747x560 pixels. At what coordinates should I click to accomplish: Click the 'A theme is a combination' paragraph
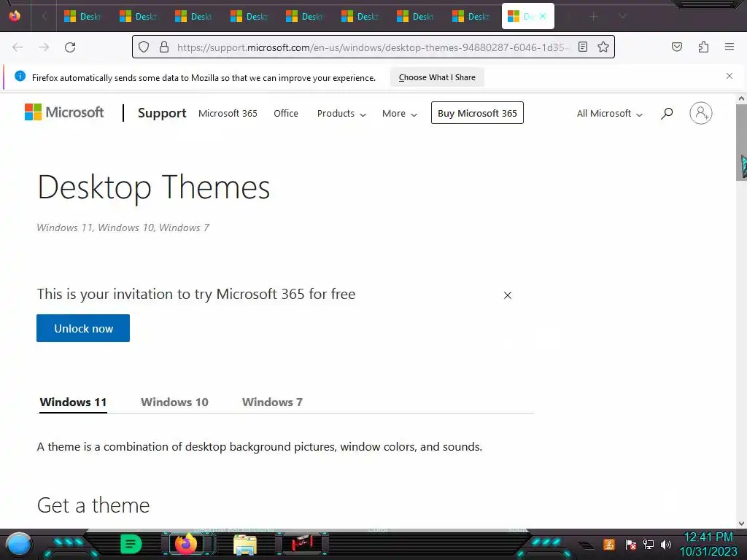pos(260,447)
